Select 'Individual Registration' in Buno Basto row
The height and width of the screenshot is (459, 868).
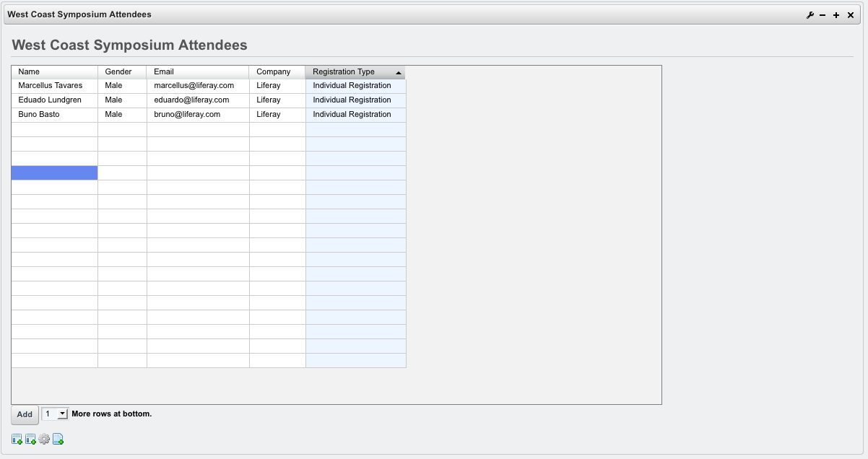coord(356,115)
